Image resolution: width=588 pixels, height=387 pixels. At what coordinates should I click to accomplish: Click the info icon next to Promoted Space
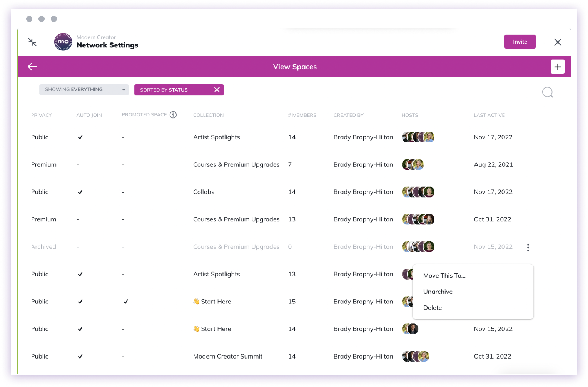pyautogui.click(x=173, y=114)
